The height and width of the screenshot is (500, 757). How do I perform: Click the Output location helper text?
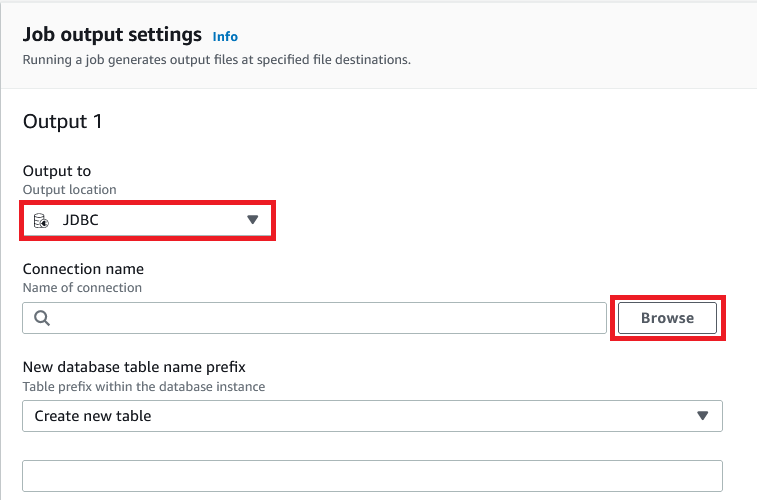(69, 189)
